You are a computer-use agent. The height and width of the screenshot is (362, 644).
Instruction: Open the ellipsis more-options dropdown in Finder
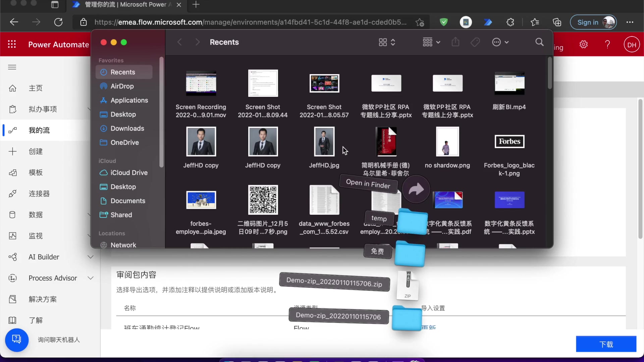point(500,42)
